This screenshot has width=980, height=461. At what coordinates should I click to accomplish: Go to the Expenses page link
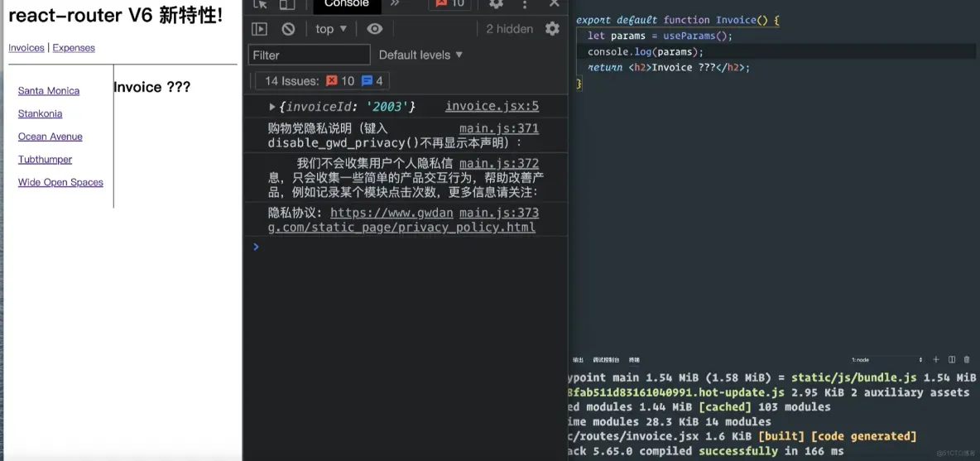click(74, 48)
